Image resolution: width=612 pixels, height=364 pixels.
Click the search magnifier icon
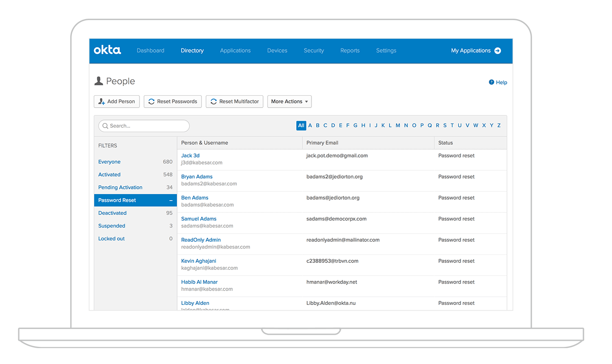pos(105,126)
